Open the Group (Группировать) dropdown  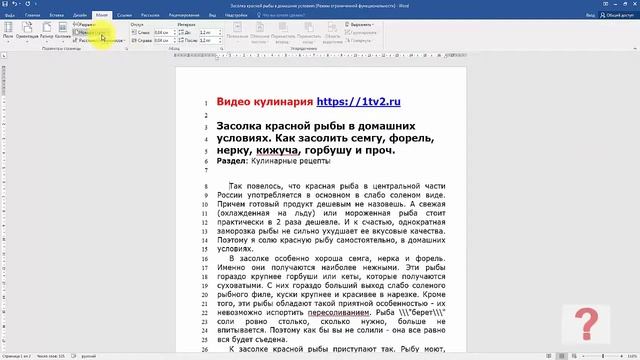(361, 32)
